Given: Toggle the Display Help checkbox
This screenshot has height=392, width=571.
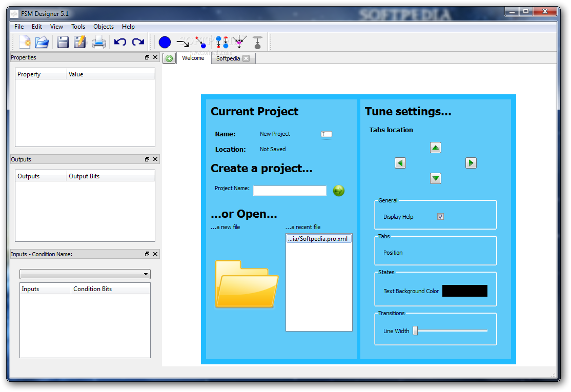Looking at the screenshot, I should [x=440, y=217].
